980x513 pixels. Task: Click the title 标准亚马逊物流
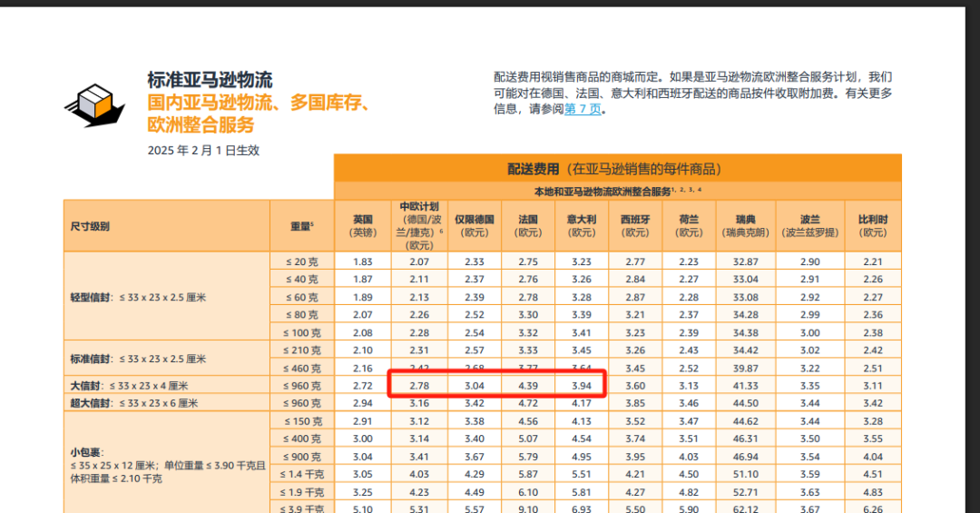210,80
